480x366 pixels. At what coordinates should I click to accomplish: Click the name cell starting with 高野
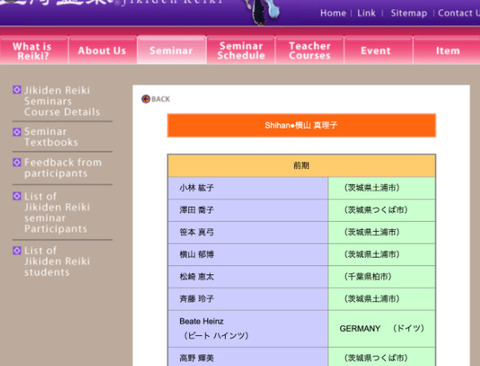pos(248,357)
